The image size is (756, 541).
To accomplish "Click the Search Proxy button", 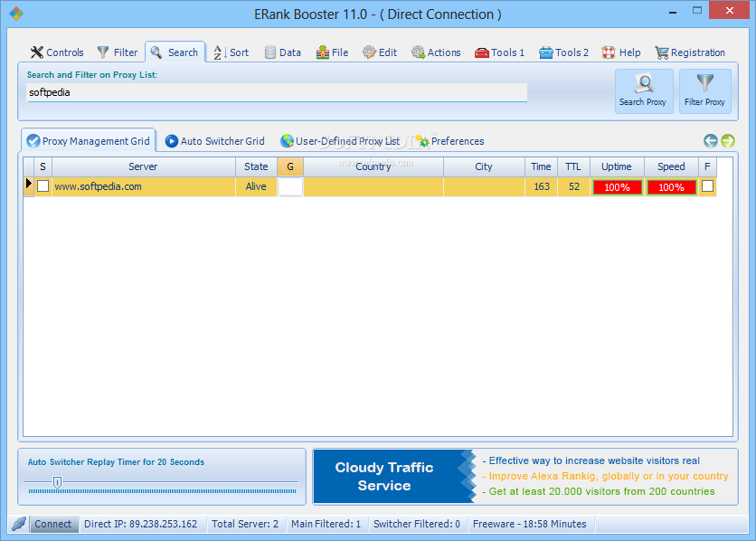I will pyautogui.click(x=644, y=91).
